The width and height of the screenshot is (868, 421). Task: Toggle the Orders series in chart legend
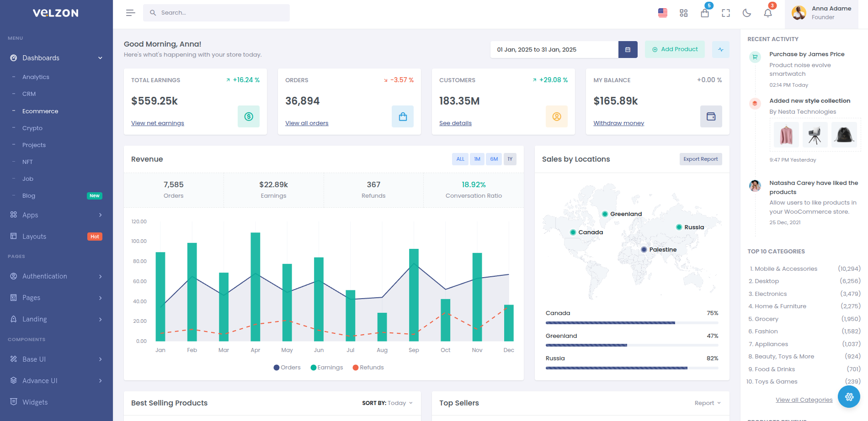pos(287,368)
